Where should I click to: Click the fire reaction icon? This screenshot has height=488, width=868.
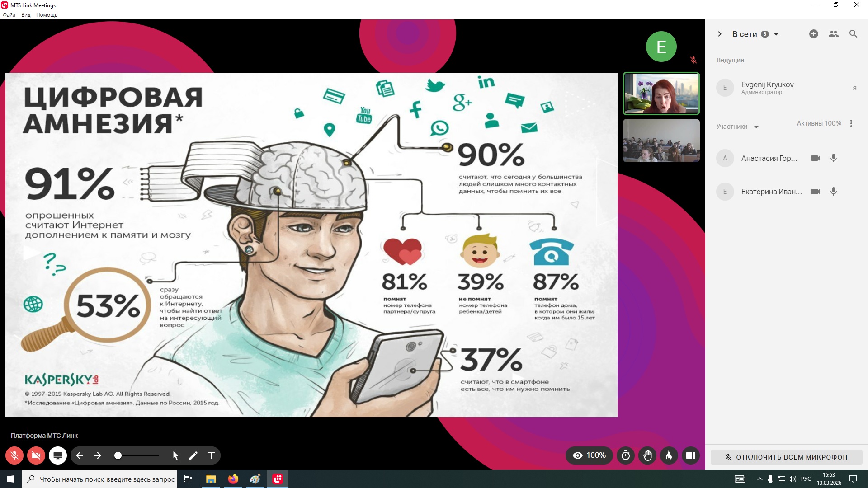point(669,455)
